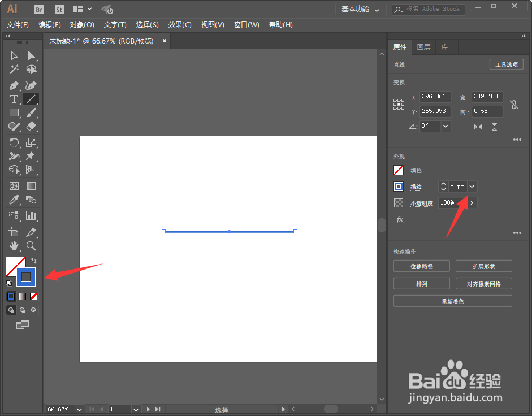Select the Zoom tool
Image resolution: width=532 pixels, height=416 pixels.
click(x=31, y=246)
